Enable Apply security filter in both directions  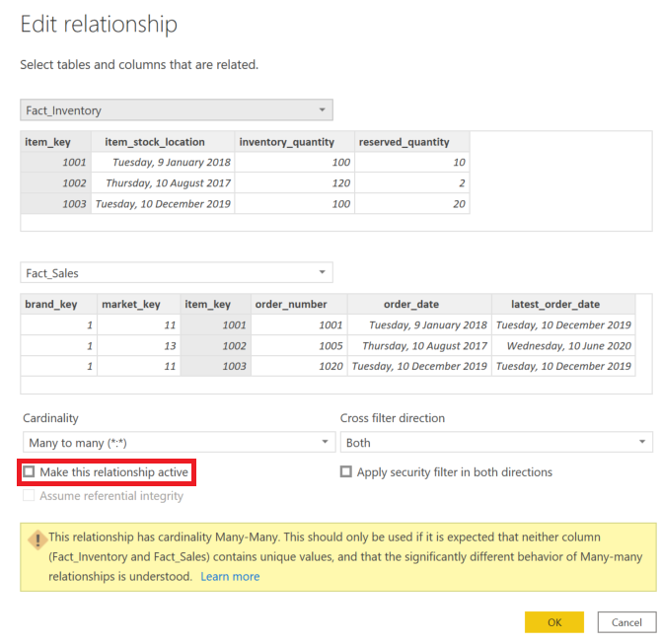tap(346, 471)
